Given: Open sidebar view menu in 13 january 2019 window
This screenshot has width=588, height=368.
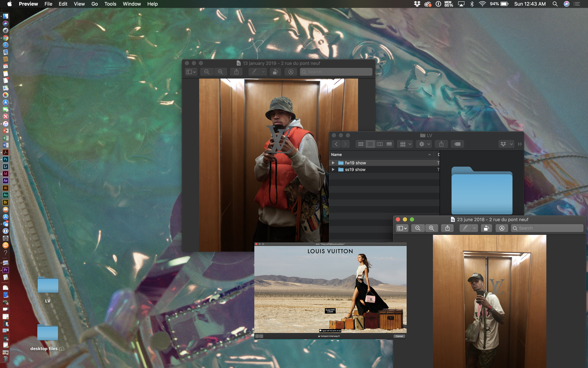Looking at the screenshot, I should [x=191, y=72].
